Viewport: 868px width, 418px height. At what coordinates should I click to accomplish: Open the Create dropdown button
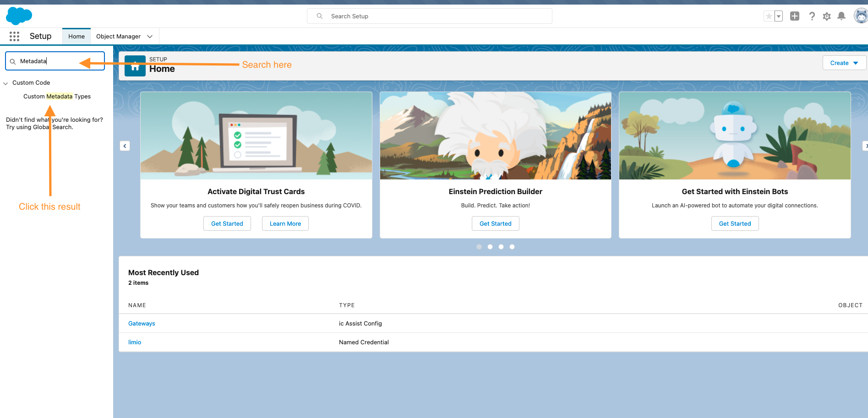click(844, 63)
